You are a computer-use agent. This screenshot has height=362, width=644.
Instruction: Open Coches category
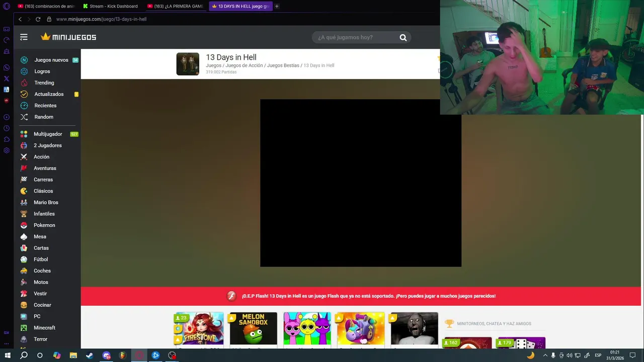click(x=42, y=271)
